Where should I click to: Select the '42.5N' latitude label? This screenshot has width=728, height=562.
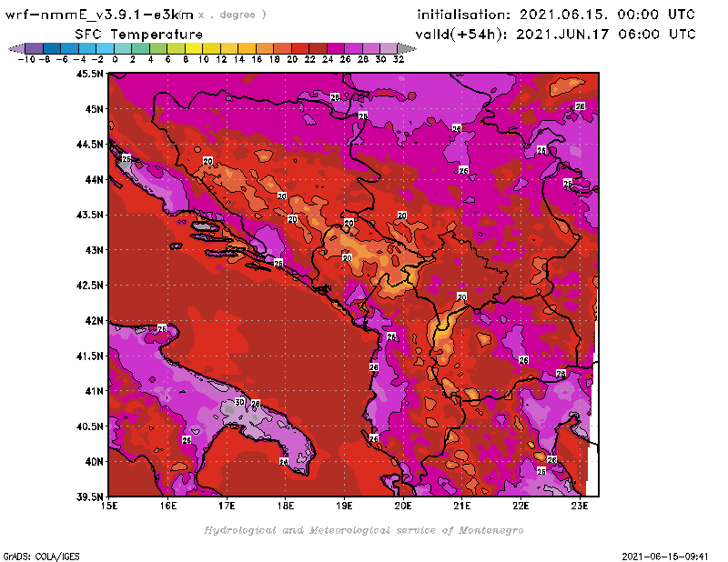89,286
